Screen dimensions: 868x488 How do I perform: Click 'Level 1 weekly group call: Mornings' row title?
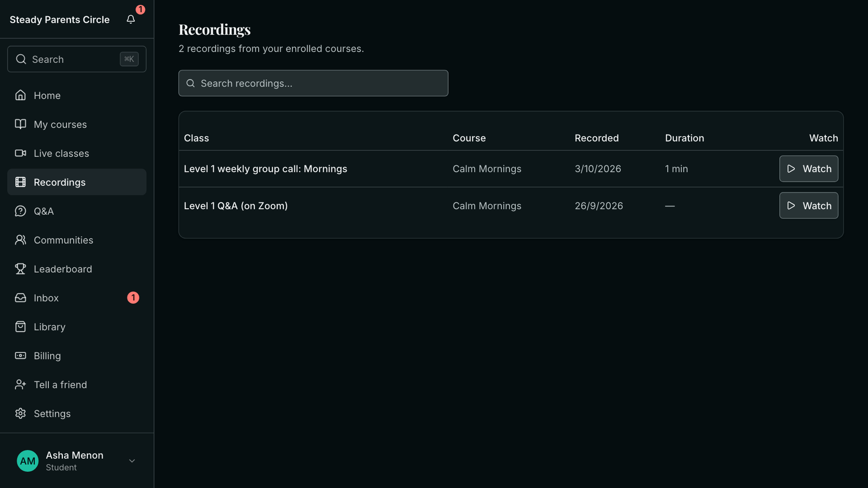(x=265, y=169)
